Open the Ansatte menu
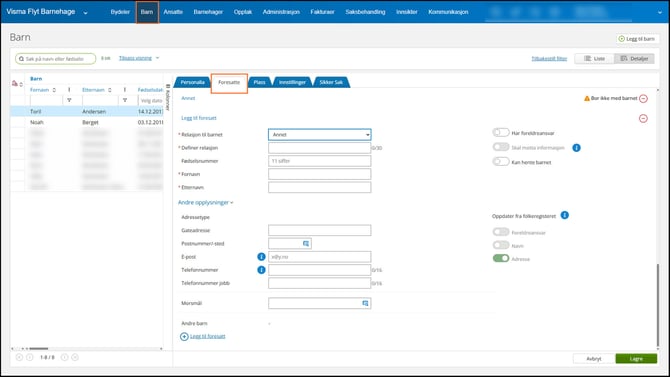 pyautogui.click(x=173, y=12)
